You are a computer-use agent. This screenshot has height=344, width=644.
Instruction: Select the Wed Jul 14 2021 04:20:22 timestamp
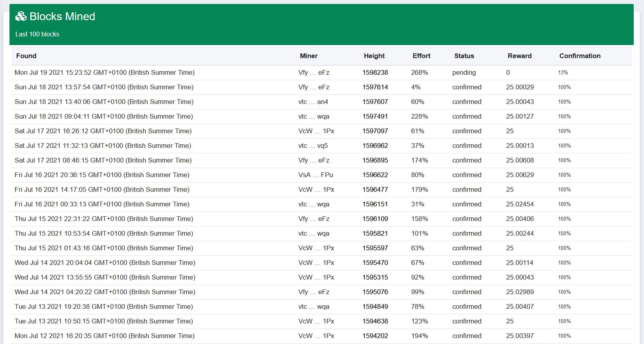(105, 292)
